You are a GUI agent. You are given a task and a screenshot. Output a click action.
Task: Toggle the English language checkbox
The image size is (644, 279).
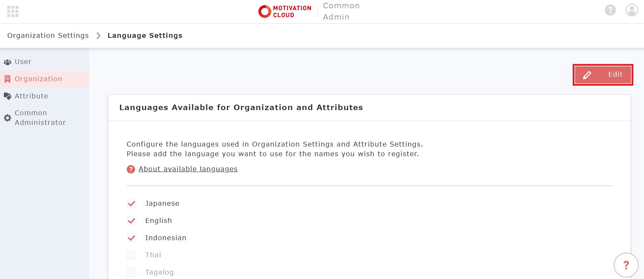coord(132,221)
